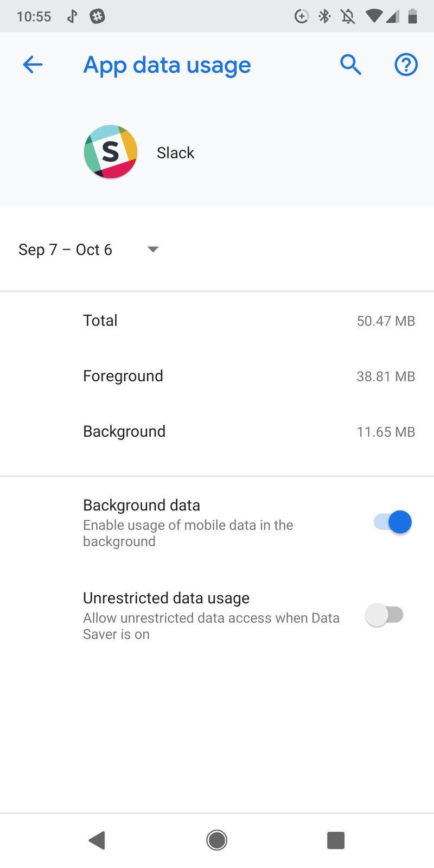Viewport: 434px width, 868px height.
Task: Tap the muted notifications icon in status bar
Action: click(x=348, y=16)
